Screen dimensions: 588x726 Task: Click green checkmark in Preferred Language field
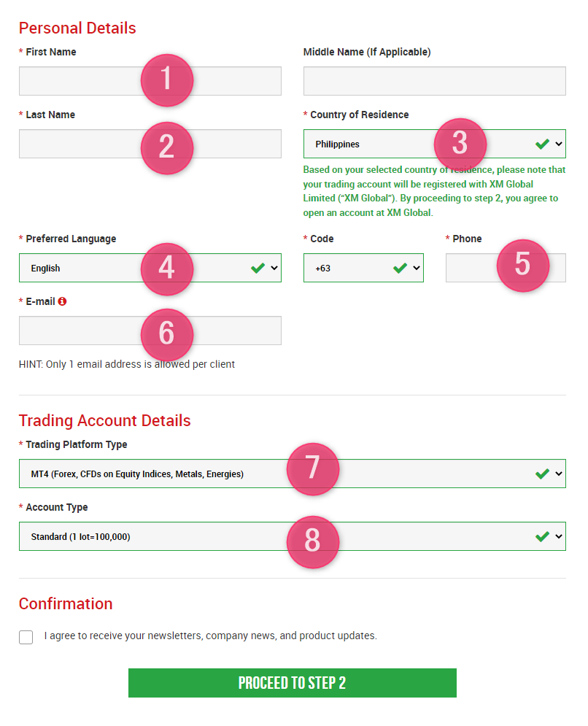pos(258,268)
